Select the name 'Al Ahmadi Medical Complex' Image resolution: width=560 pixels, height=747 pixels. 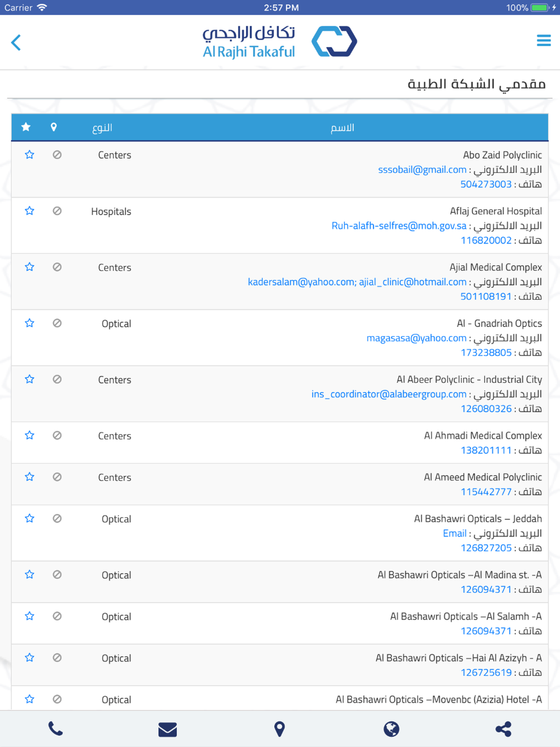point(483,435)
